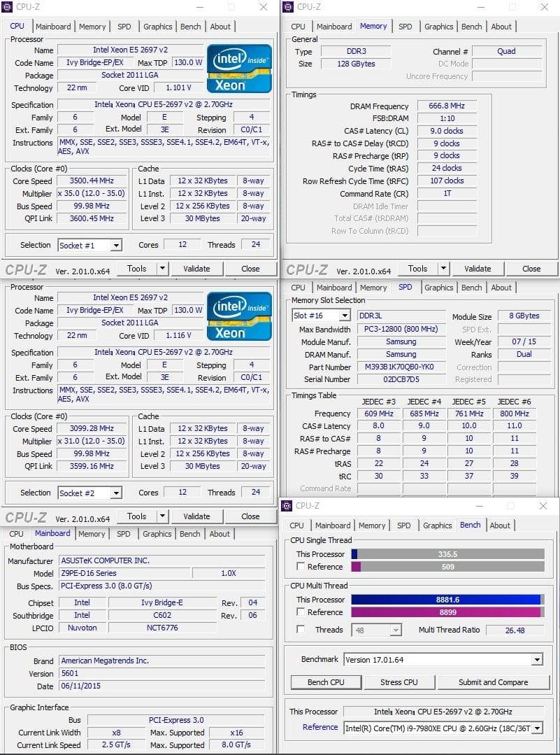Click the Current Link Width value x8
This screenshot has width=560, height=755.
click(x=117, y=733)
